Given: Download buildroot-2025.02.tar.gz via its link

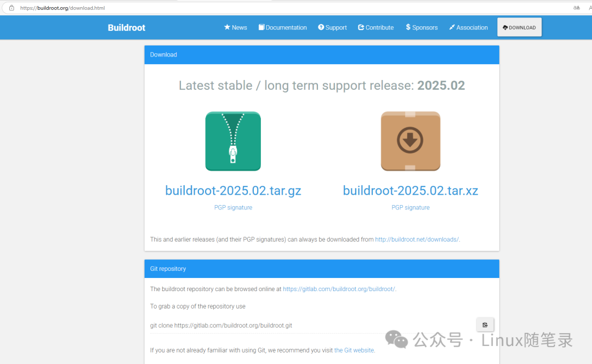Looking at the screenshot, I should [233, 190].
